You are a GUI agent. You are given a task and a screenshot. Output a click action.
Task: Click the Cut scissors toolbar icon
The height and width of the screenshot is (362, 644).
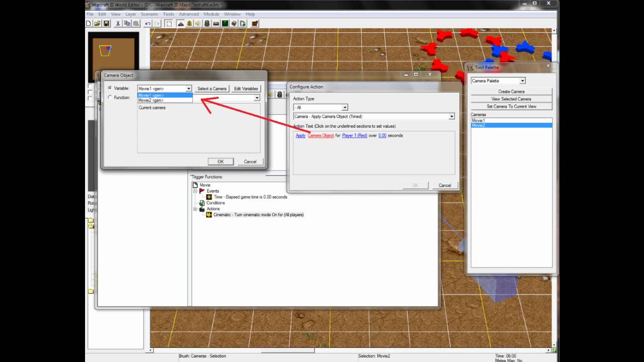coord(118,23)
